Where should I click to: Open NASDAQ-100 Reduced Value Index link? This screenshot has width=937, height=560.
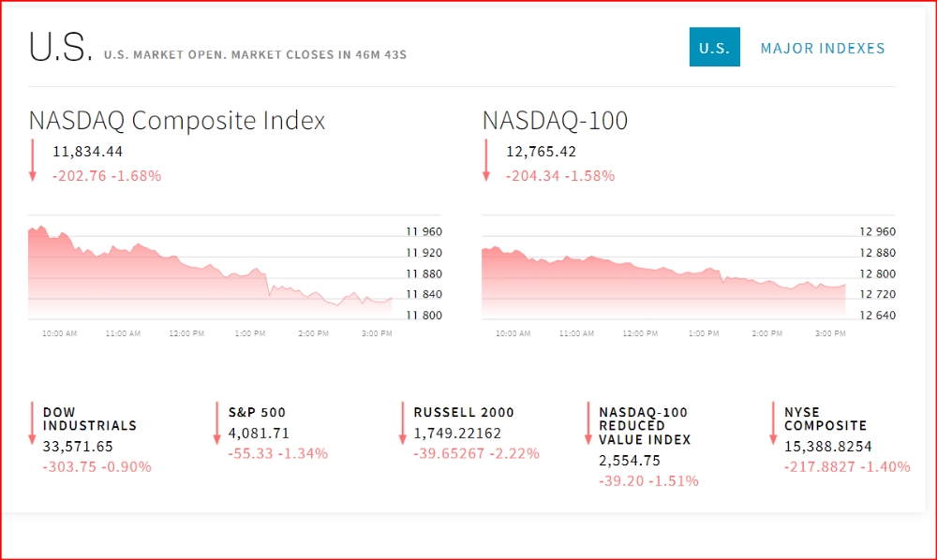(x=644, y=425)
